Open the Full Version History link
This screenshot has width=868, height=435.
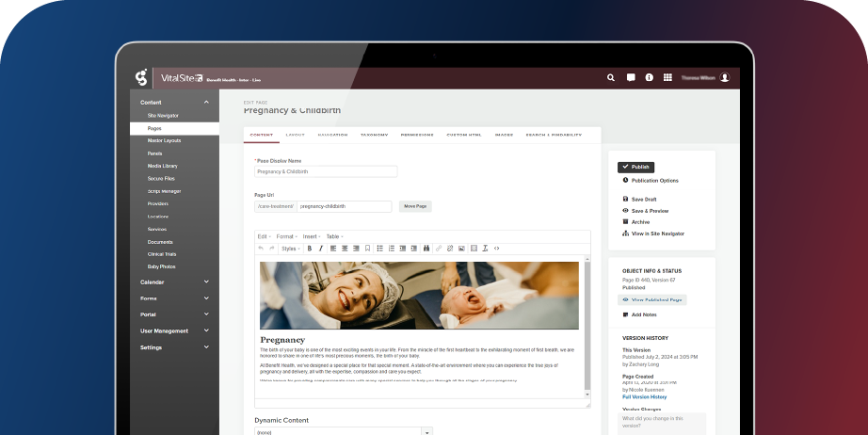[644, 396]
